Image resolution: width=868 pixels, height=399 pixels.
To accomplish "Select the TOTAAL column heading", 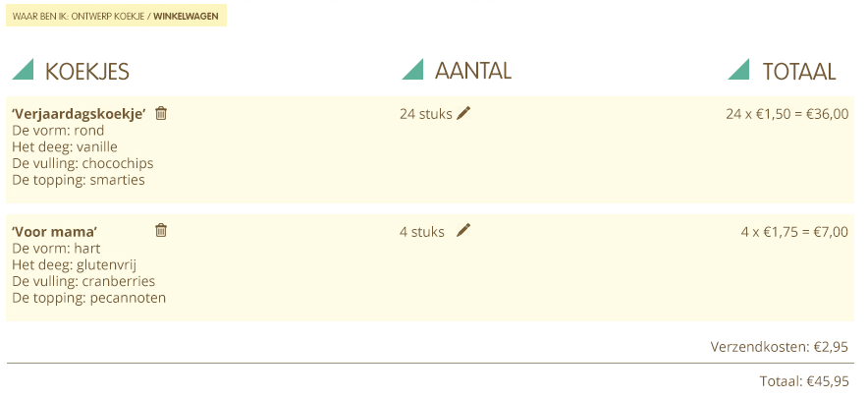I will (x=799, y=71).
